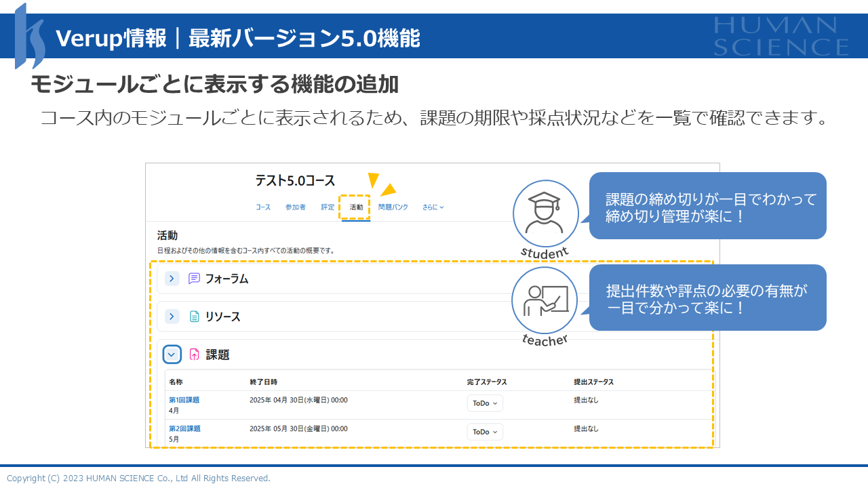This screenshot has width=868, height=488.
Task: Open the 第1回課題 assignment link
Action: click(x=184, y=400)
